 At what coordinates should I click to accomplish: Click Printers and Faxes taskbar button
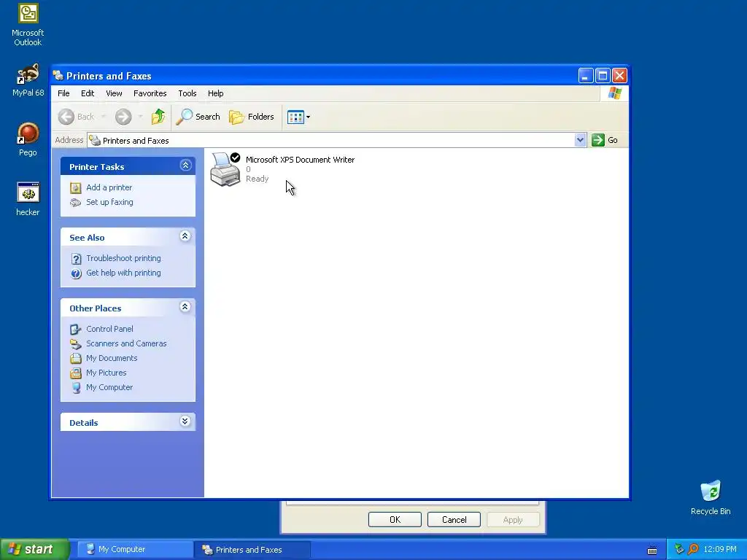(252, 550)
